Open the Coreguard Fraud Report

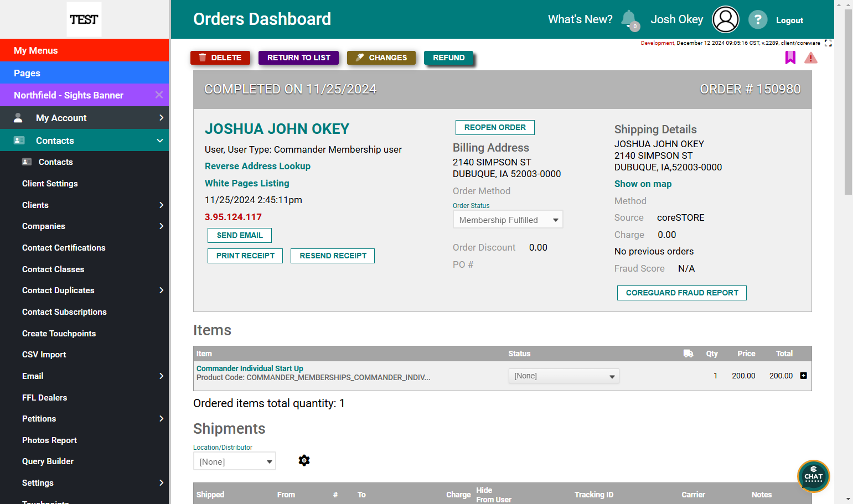pos(682,293)
